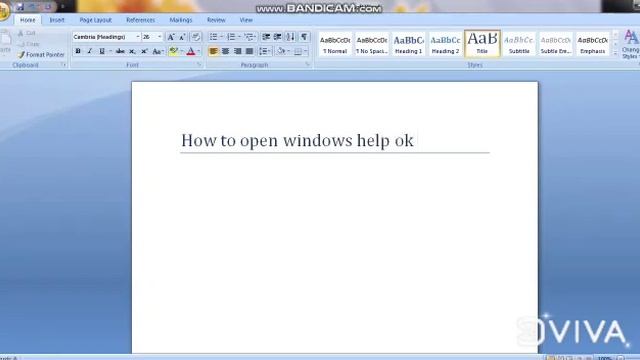This screenshot has height=360, width=640.
Task: Open the Paragraph dialog launcher
Action: 308,65
